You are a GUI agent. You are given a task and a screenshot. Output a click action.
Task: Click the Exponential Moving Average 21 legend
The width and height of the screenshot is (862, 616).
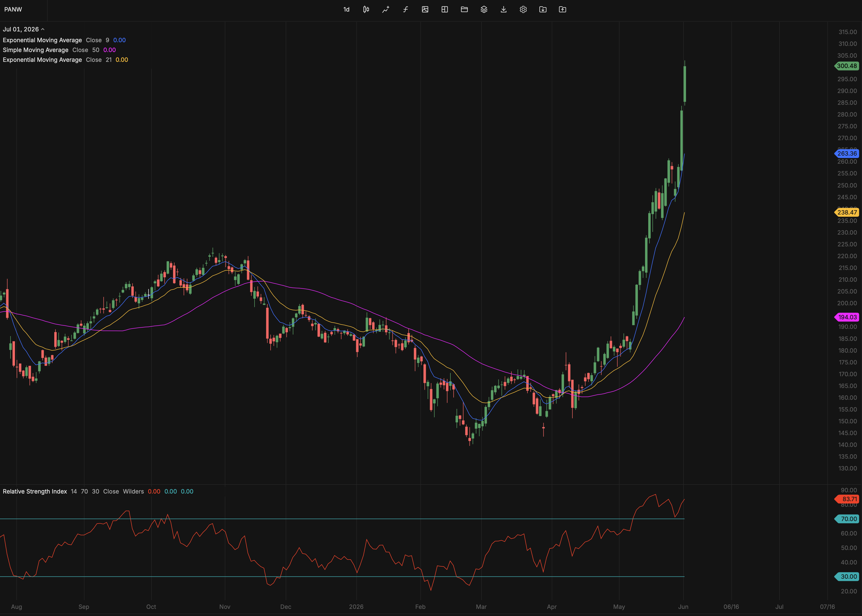point(65,60)
